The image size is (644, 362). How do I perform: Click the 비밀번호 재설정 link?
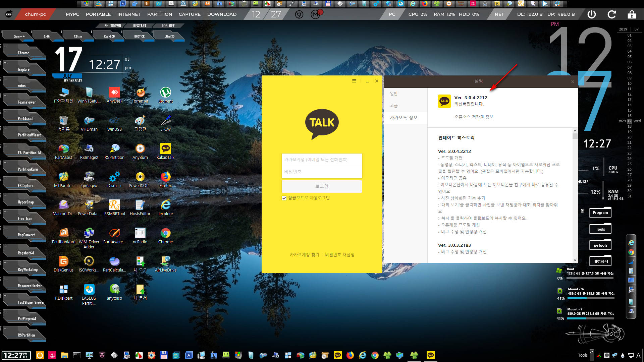[339, 255]
